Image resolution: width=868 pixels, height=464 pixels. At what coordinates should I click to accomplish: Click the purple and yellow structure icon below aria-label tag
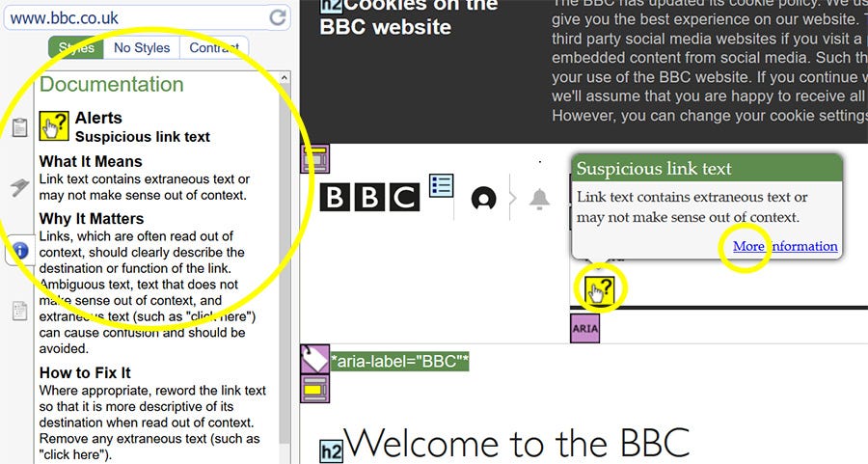pos(315,389)
